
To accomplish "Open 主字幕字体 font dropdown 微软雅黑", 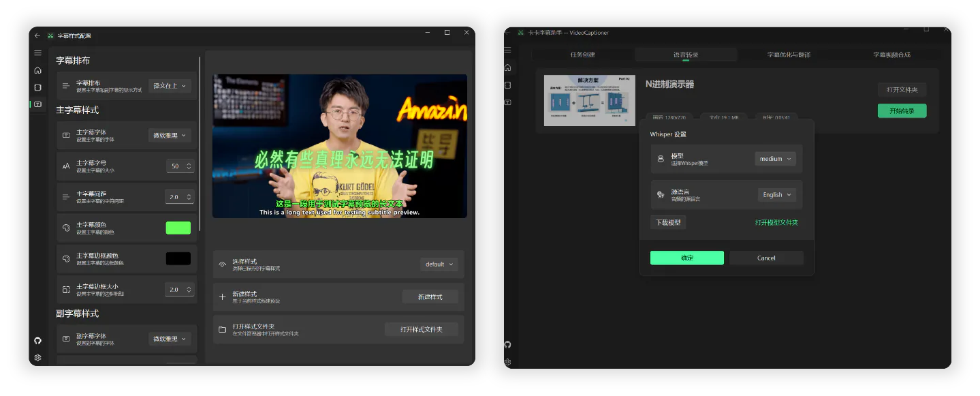I will pyautogui.click(x=170, y=135).
